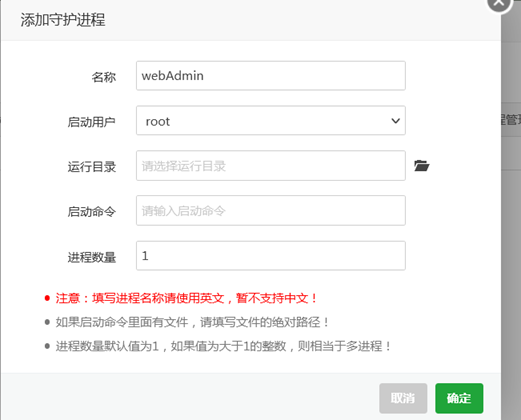Cancel with the 取消 button
521x420 pixels.
click(403, 398)
